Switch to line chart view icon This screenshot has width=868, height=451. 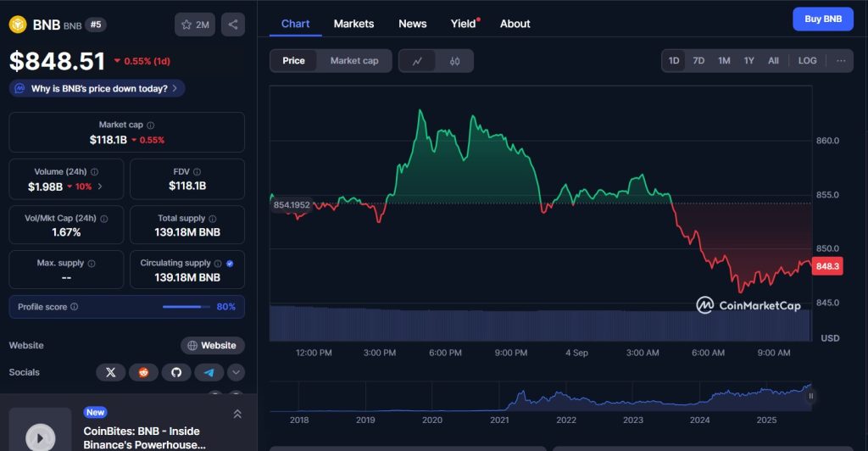coord(417,61)
